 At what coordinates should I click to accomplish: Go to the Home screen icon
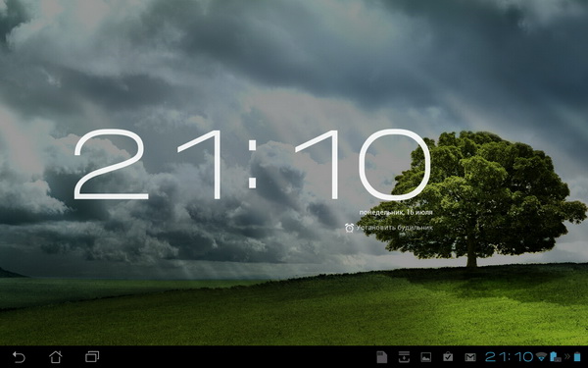(56, 357)
